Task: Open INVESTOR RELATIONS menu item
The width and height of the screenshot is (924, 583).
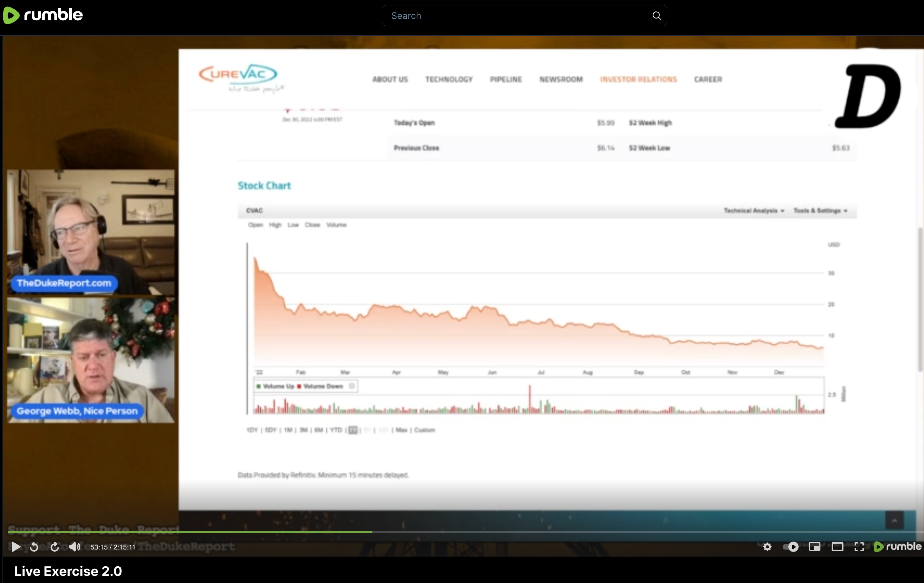Action: click(x=638, y=80)
